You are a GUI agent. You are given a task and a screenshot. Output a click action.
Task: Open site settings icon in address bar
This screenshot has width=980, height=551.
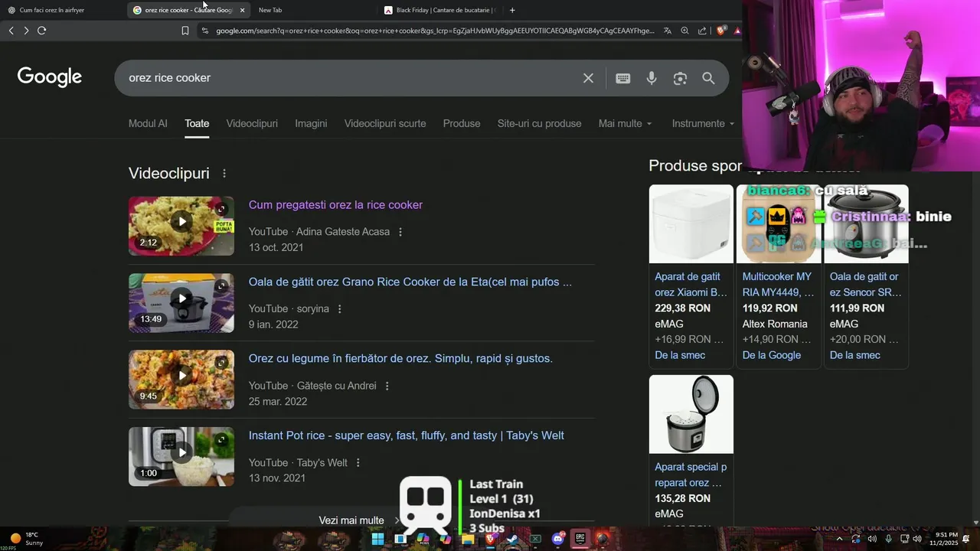[204, 31]
